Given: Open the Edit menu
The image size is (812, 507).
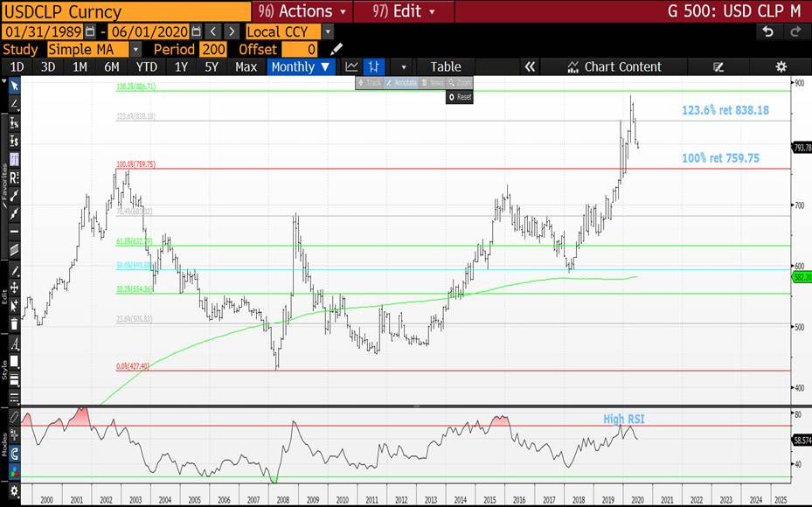Looking at the screenshot, I should pyautogui.click(x=405, y=10).
